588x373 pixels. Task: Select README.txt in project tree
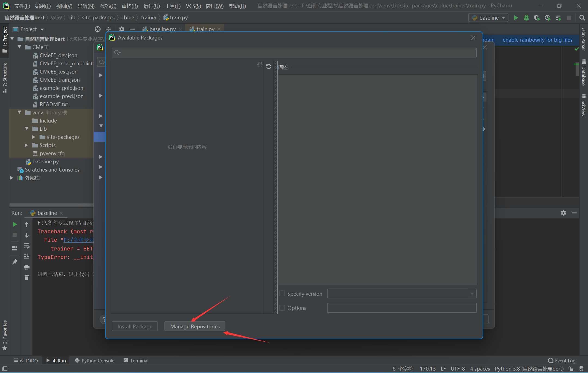54,104
